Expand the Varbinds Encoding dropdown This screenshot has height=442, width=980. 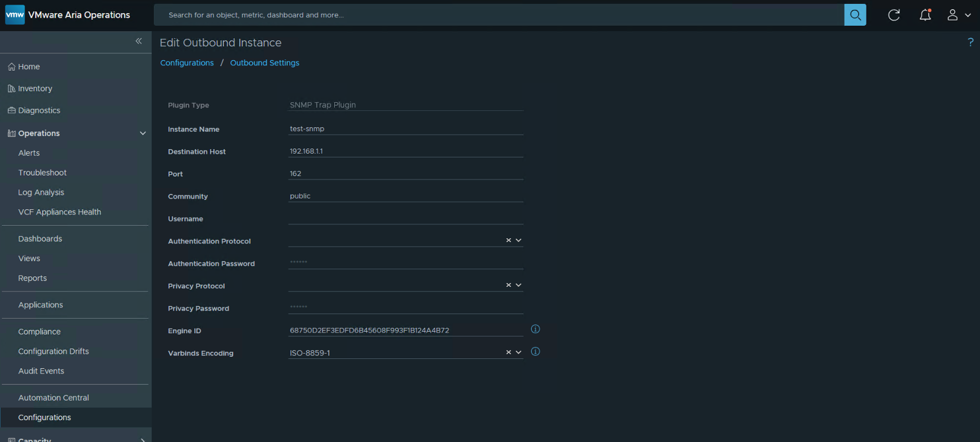pyautogui.click(x=518, y=352)
